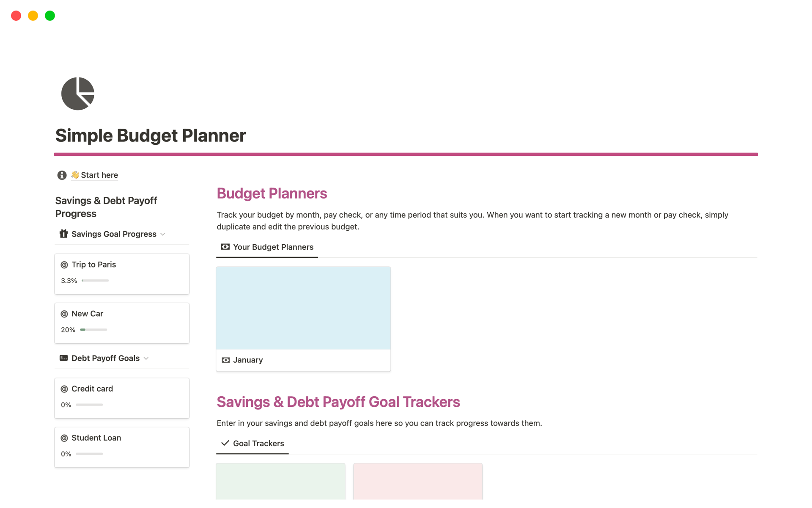Image resolution: width=812 pixels, height=508 pixels.
Task: Click the info icon in the Start here callout
Action: tap(61, 175)
